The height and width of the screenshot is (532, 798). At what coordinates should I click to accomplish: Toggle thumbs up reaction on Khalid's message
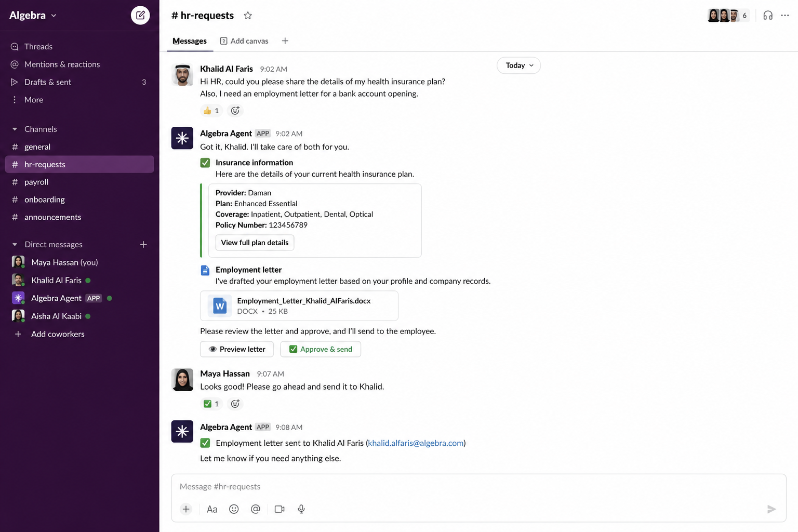tap(211, 111)
